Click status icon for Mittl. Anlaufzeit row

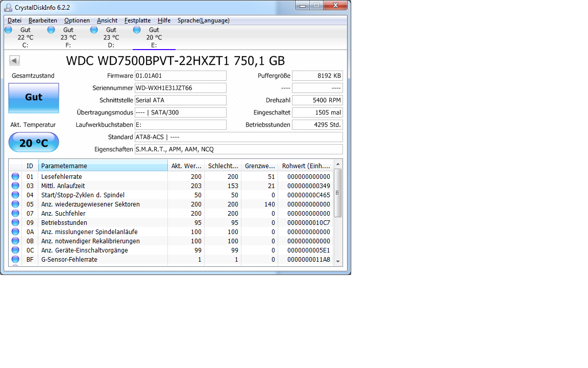pos(15,186)
